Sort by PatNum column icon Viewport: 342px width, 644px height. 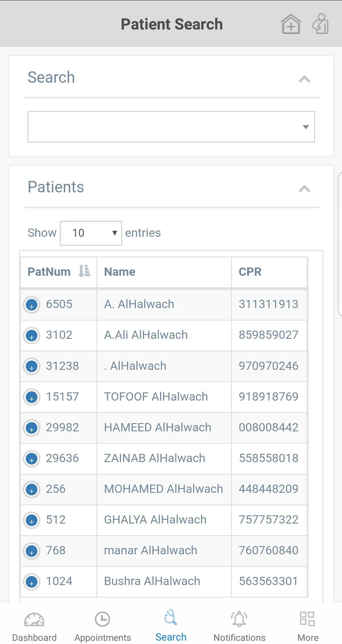coord(84,272)
